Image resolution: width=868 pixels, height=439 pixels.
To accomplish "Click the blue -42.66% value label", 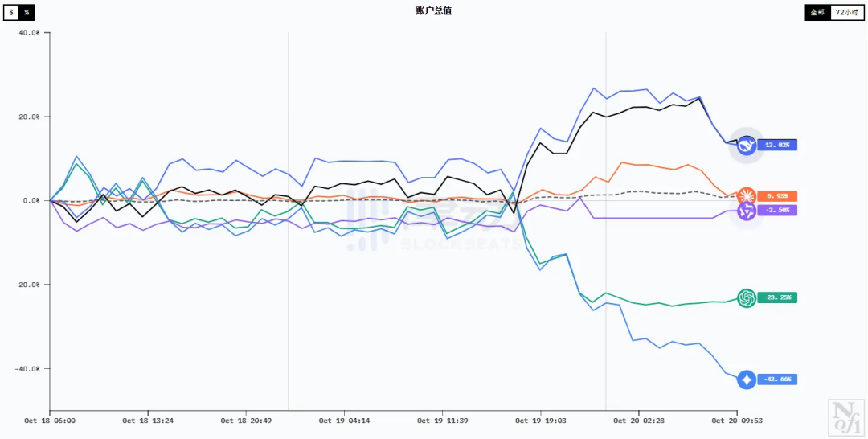I will pyautogui.click(x=778, y=380).
